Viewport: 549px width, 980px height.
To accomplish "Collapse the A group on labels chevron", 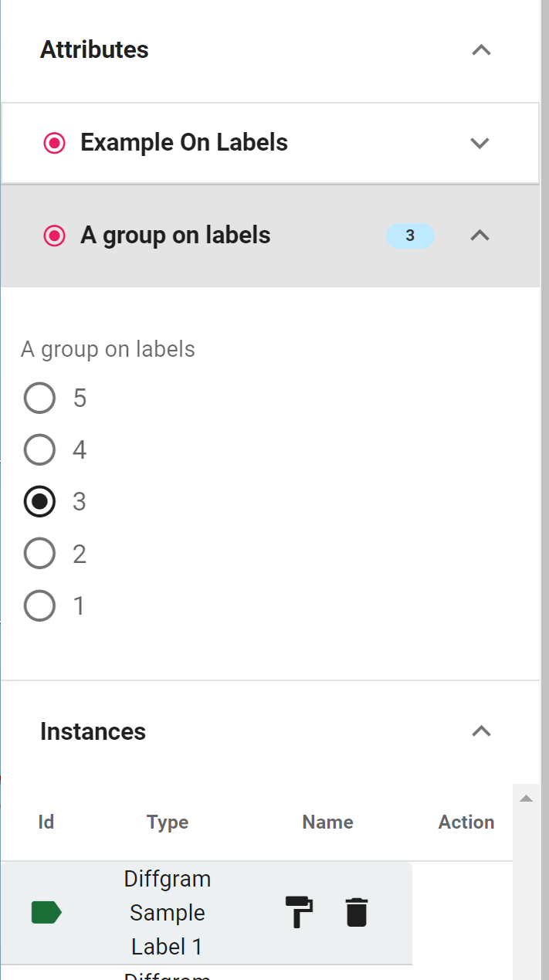I will (x=480, y=236).
